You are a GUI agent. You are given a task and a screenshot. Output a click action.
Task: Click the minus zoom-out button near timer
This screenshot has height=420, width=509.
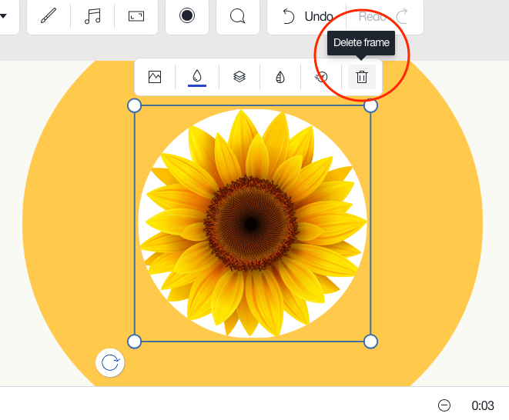coord(444,405)
